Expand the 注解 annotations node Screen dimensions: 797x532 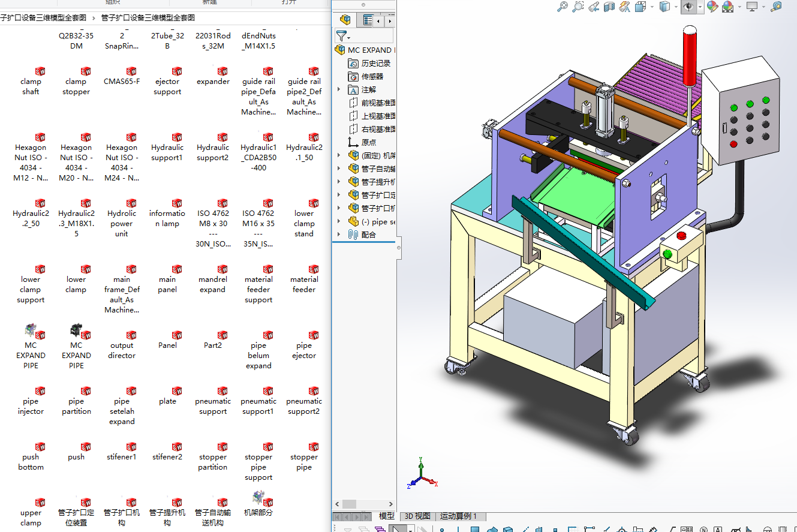click(339, 89)
